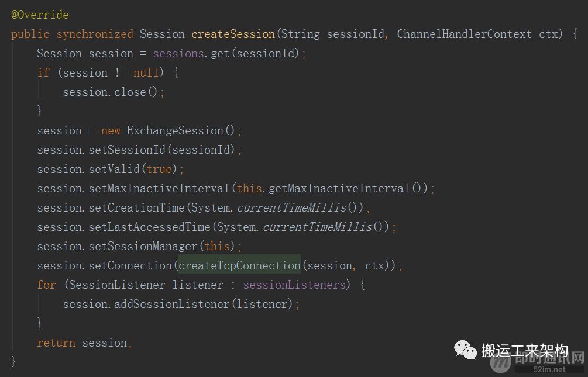588x377 pixels.
Task: Click the return keyword
Action: (x=56, y=343)
